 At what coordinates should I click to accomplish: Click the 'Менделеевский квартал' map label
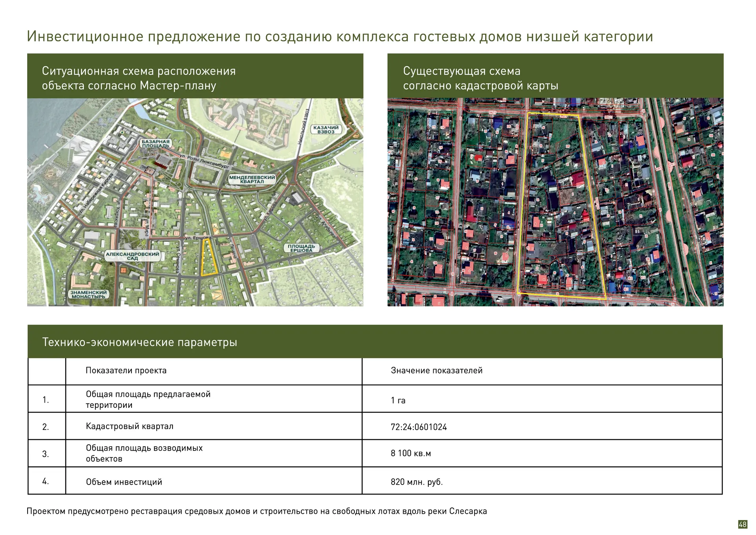pyautogui.click(x=252, y=179)
